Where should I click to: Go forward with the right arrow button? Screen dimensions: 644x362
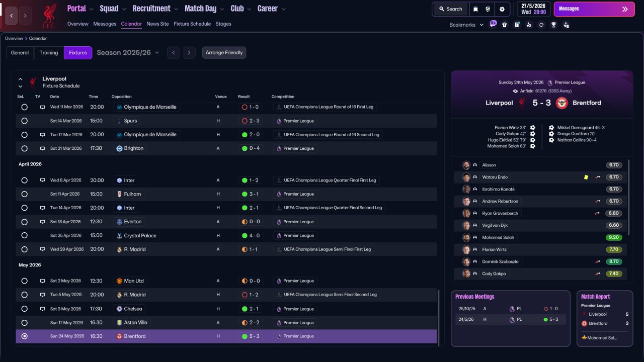tap(25, 16)
